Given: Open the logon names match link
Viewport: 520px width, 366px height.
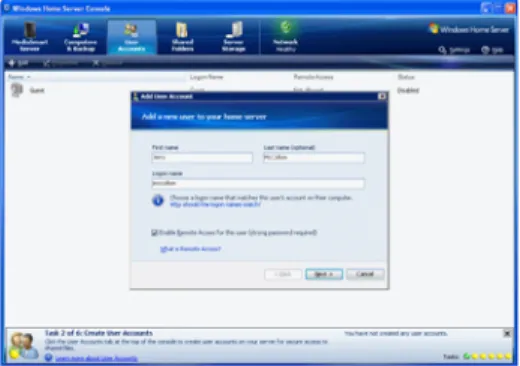Looking at the screenshot, I should [x=215, y=205].
